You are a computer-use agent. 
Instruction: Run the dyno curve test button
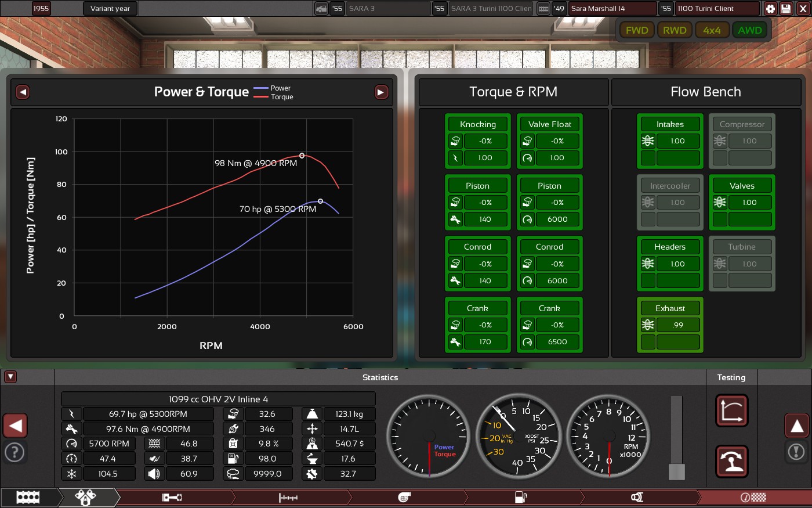click(x=731, y=410)
